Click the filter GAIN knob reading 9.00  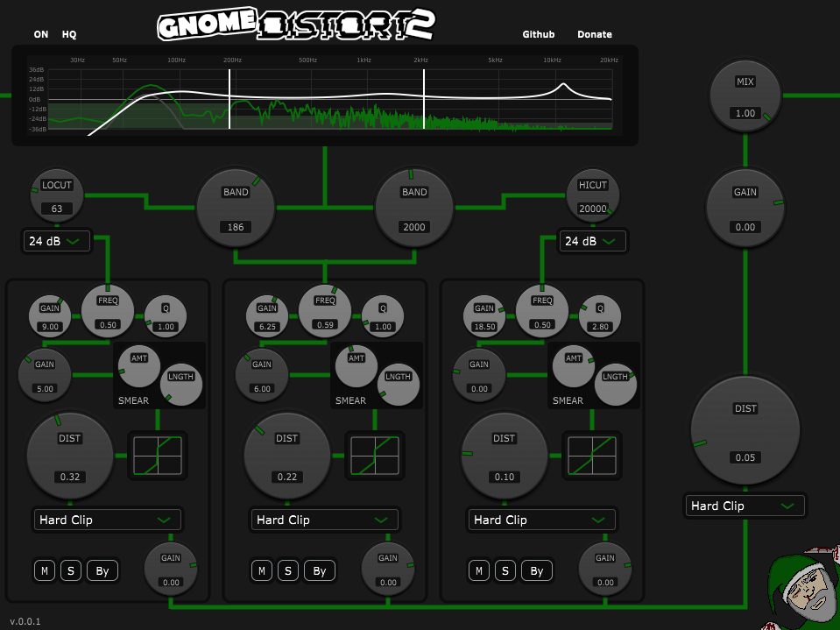(x=50, y=316)
